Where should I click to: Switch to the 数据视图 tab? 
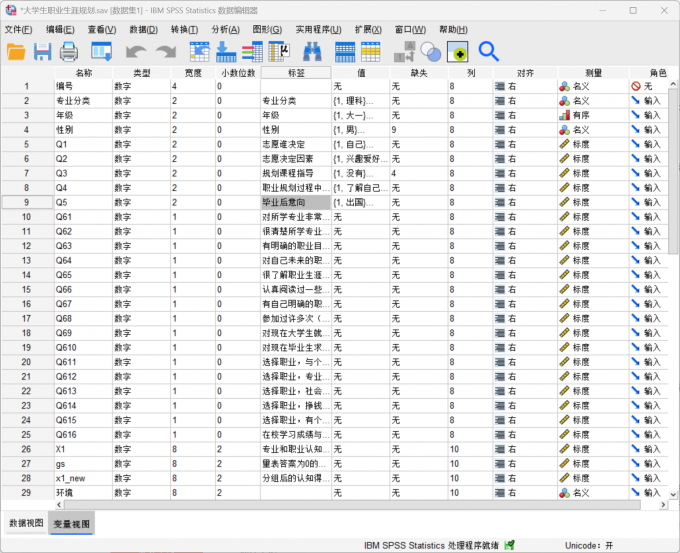click(x=24, y=523)
